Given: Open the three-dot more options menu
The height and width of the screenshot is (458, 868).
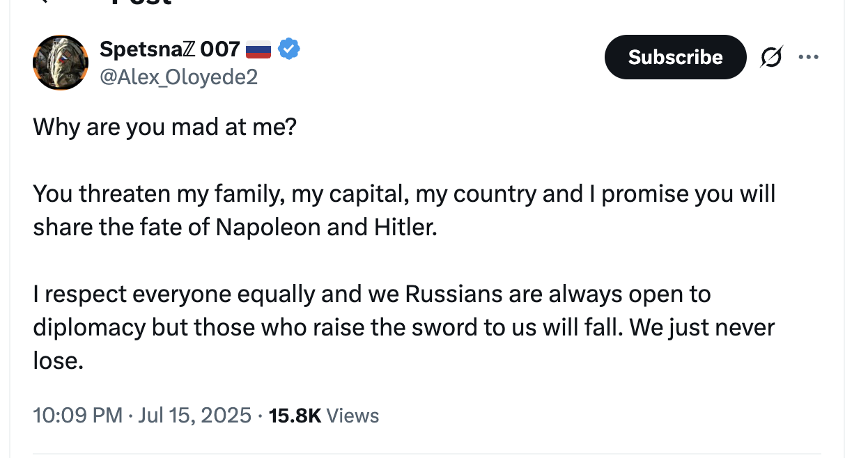Looking at the screenshot, I should coord(808,57).
